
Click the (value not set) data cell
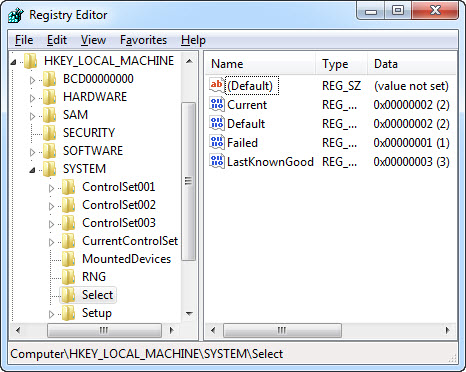pos(411,86)
